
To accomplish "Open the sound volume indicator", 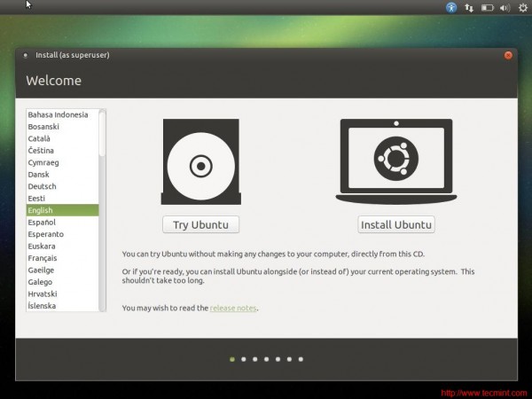I will click(505, 8).
